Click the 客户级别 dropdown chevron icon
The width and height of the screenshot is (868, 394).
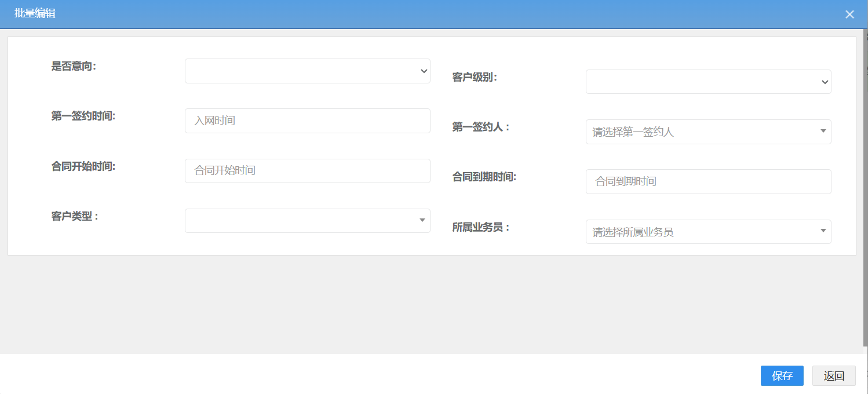click(825, 81)
